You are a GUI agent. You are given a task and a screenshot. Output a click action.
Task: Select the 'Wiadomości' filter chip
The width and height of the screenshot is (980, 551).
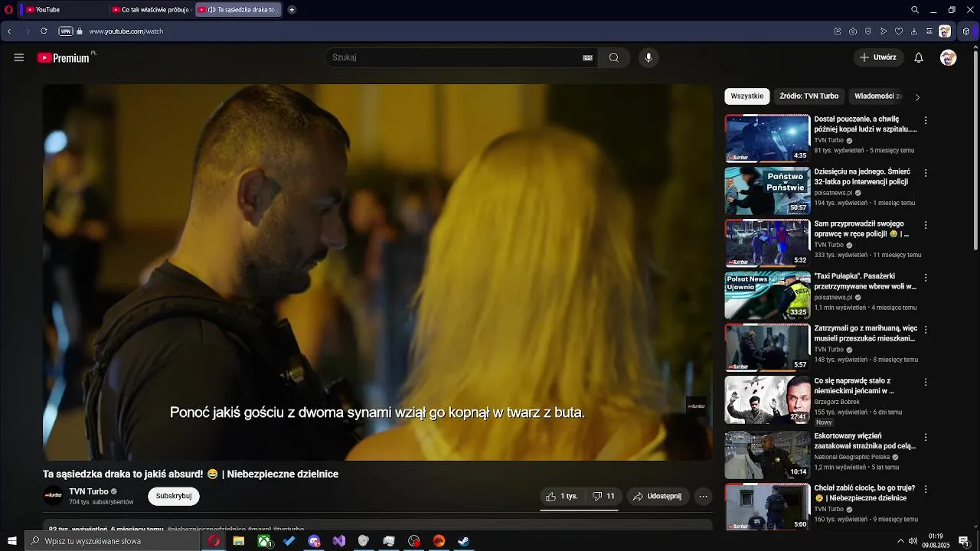click(878, 96)
